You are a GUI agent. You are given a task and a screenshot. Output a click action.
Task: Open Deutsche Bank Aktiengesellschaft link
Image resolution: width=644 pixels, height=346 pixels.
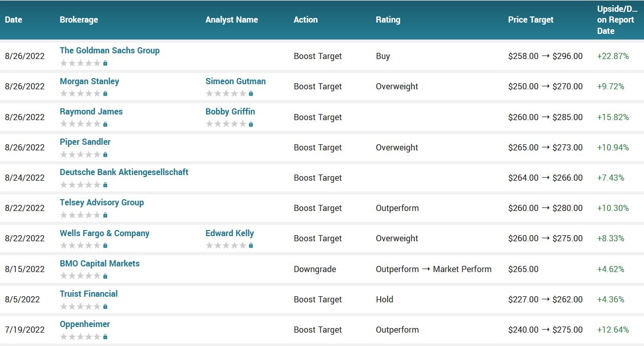click(124, 172)
